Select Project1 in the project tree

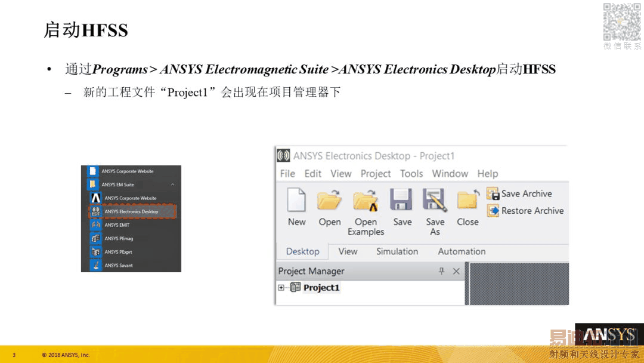tap(321, 287)
